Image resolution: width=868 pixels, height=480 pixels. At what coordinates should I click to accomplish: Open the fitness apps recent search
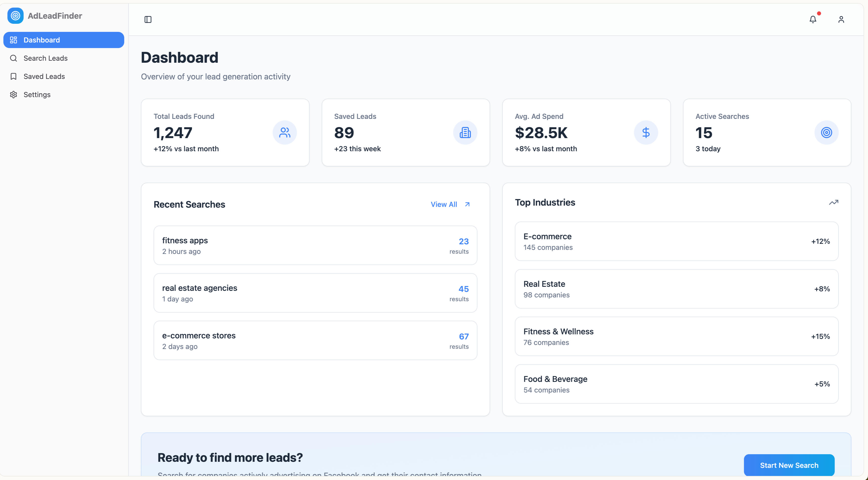tap(315, 245)
